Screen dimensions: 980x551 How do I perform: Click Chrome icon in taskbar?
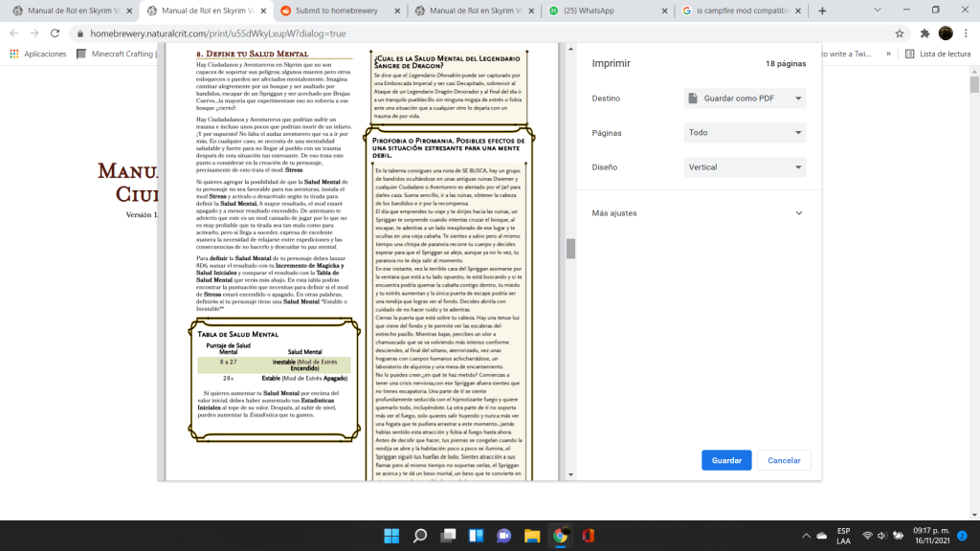pyautogui.click(x=560, y=536)
